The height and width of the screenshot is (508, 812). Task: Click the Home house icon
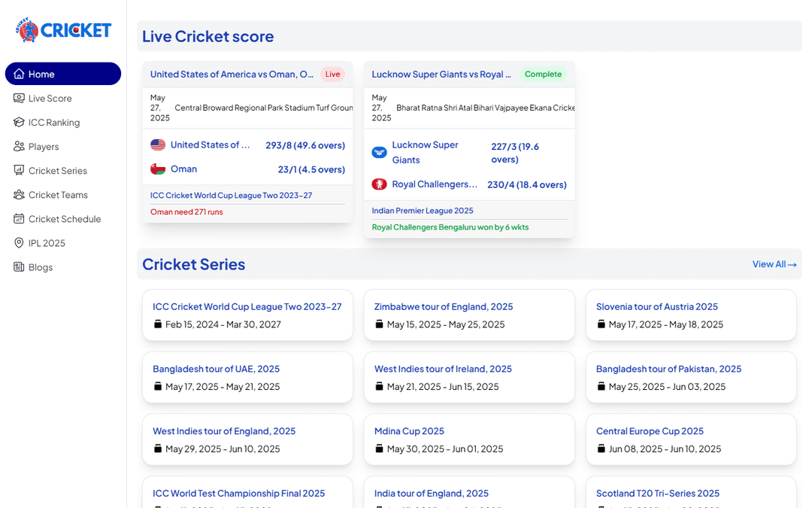click(19, 74)
